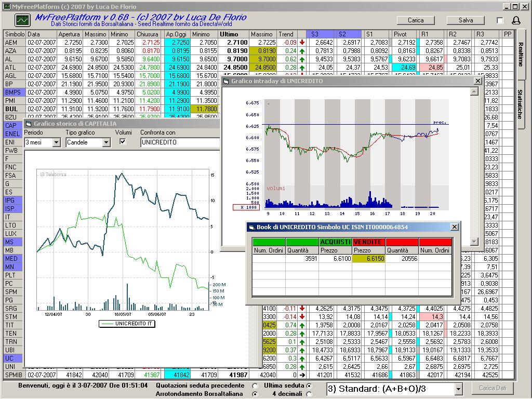Open the Standard (A+B+O)/3 formula dropdown
This screenshot has height=399, width=532.
click(458, 389)
